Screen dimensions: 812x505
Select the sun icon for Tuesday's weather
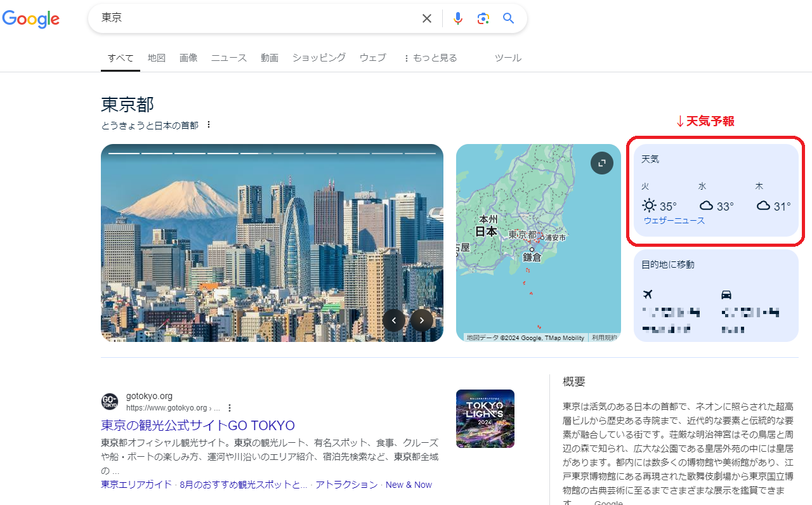[x=649, y=205]
